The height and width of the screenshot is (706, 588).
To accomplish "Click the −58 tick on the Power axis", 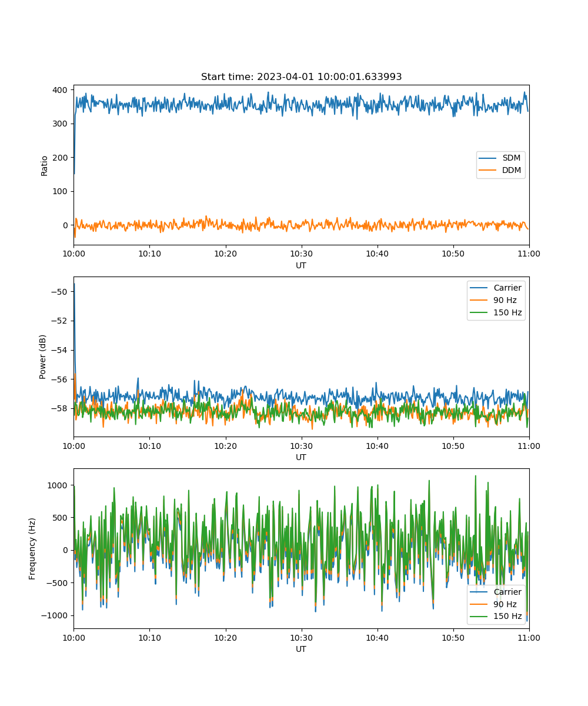I will pos(61,408).
